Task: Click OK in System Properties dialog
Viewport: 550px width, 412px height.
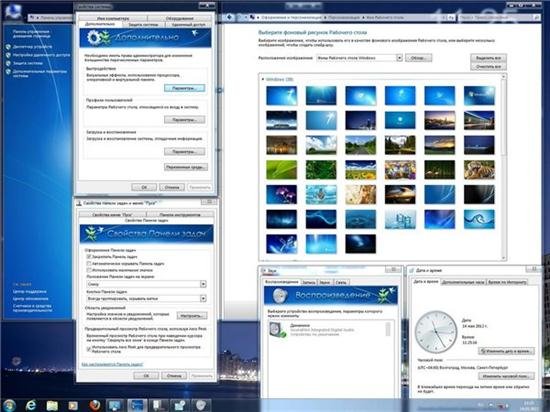Action: (x=144, y=187)
